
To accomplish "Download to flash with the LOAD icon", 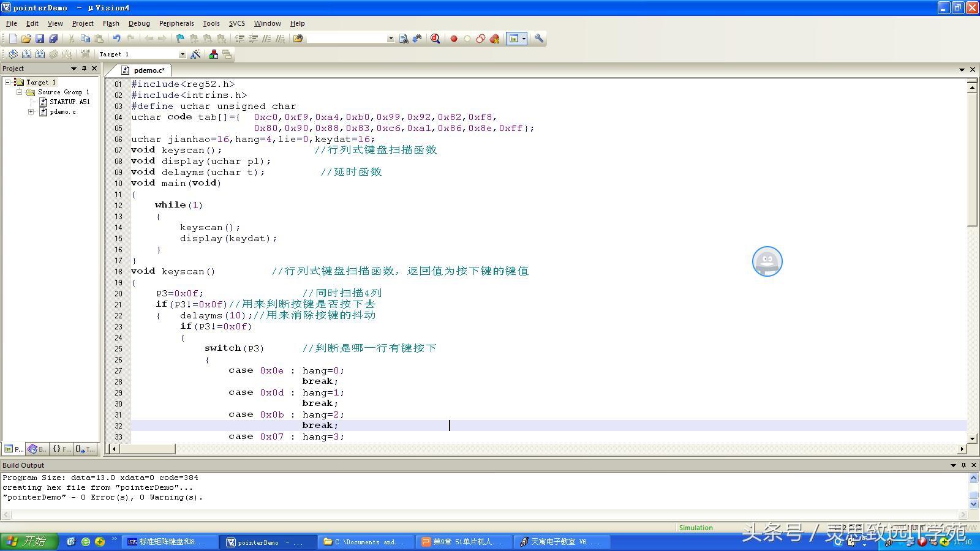I will (x=85, y=54).
